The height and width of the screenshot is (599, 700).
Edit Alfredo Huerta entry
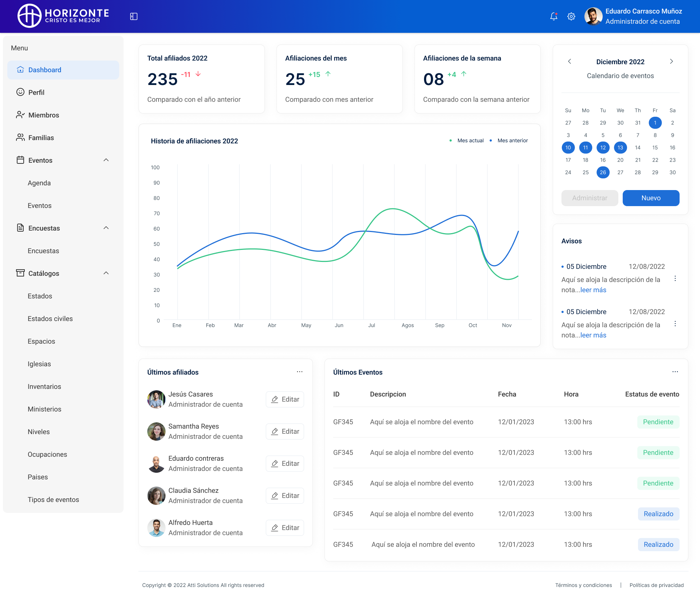click(x=285, y=528)
